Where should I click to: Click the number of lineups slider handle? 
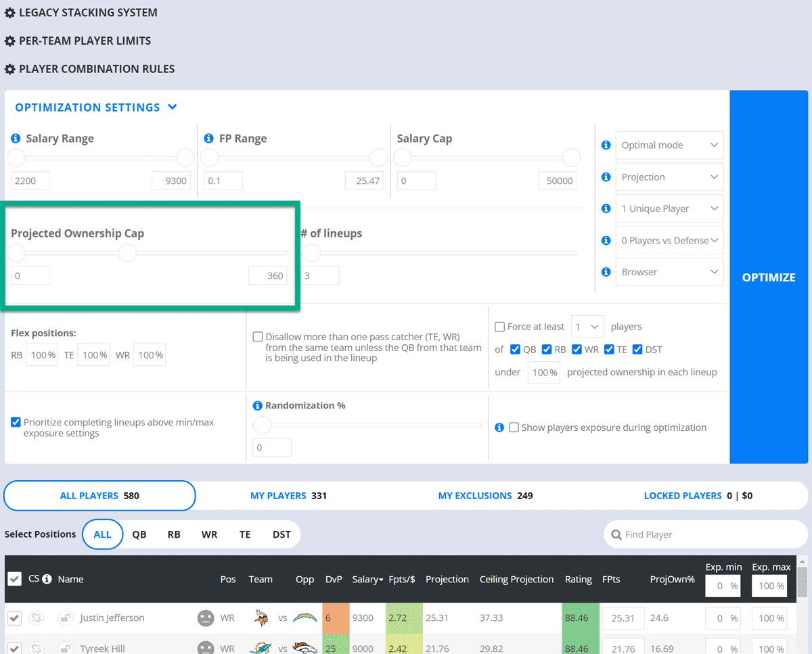tap(311, 254)
